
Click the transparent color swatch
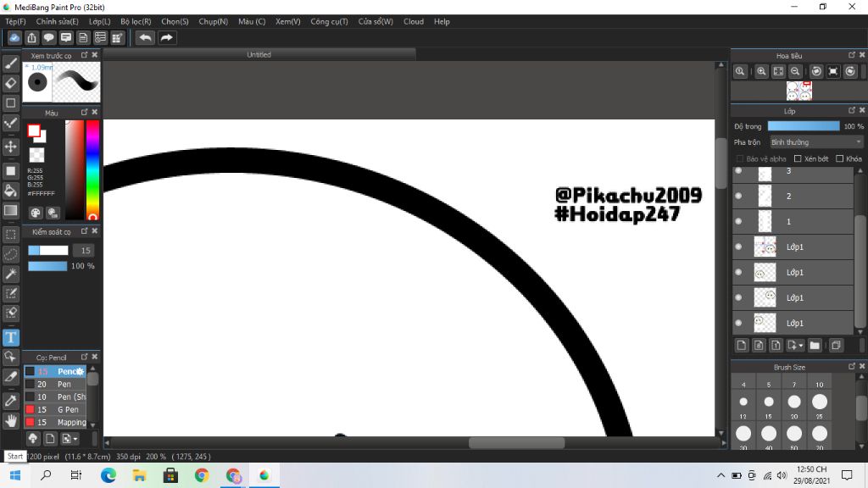[36, 155]
